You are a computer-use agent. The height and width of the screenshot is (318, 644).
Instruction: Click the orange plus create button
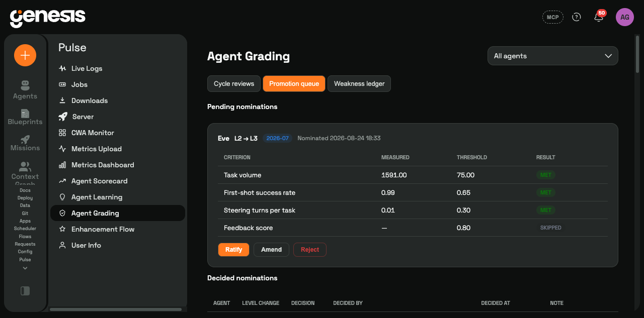pyautogui.click(x=25, y=55)
